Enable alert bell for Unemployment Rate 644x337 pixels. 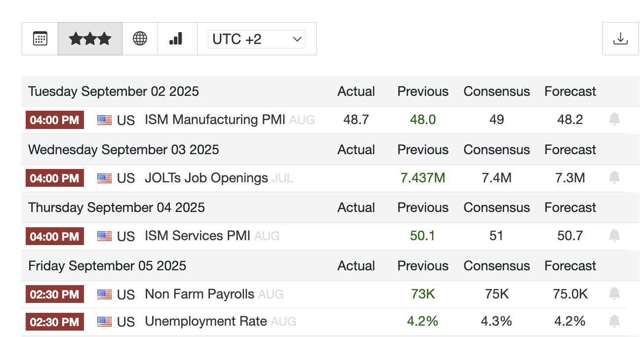614,321
